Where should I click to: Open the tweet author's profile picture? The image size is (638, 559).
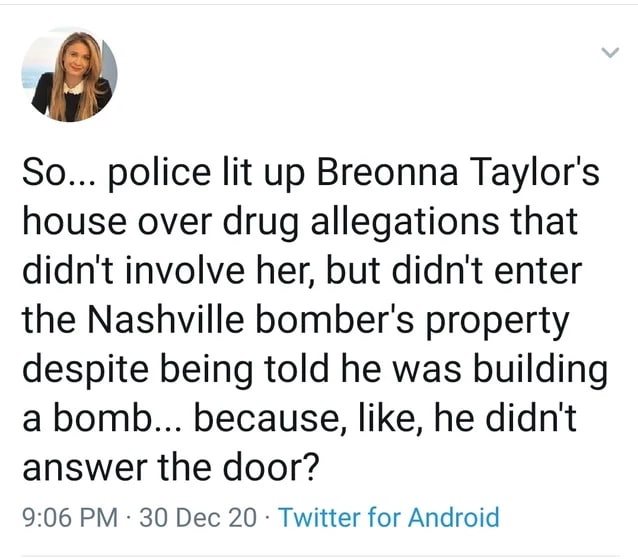pos(70,75)
